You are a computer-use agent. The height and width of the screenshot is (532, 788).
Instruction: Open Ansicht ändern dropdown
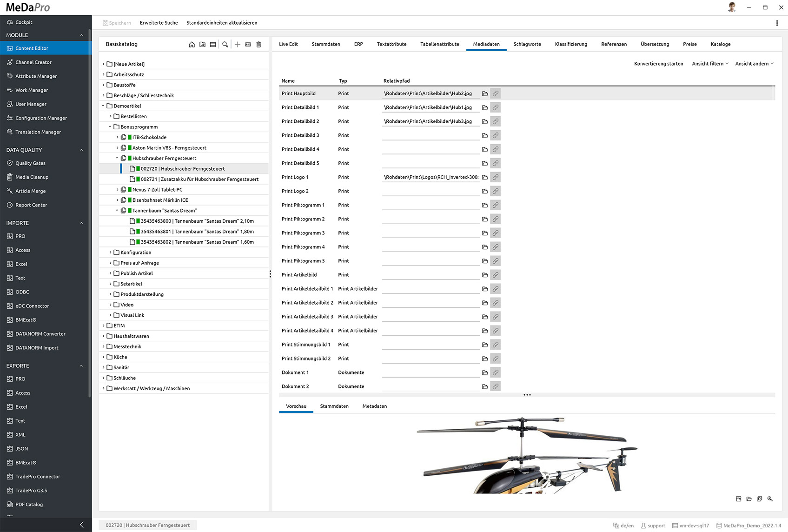[754, 64]
